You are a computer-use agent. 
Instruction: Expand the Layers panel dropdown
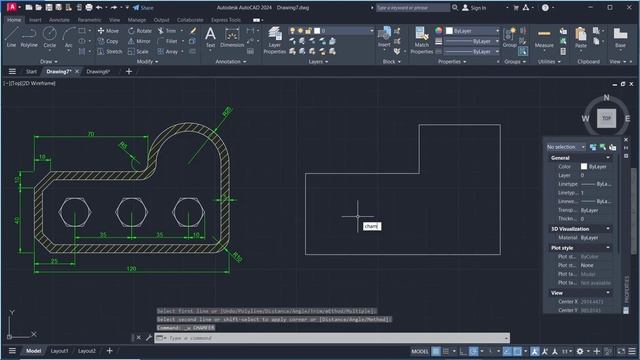(318, 62)
